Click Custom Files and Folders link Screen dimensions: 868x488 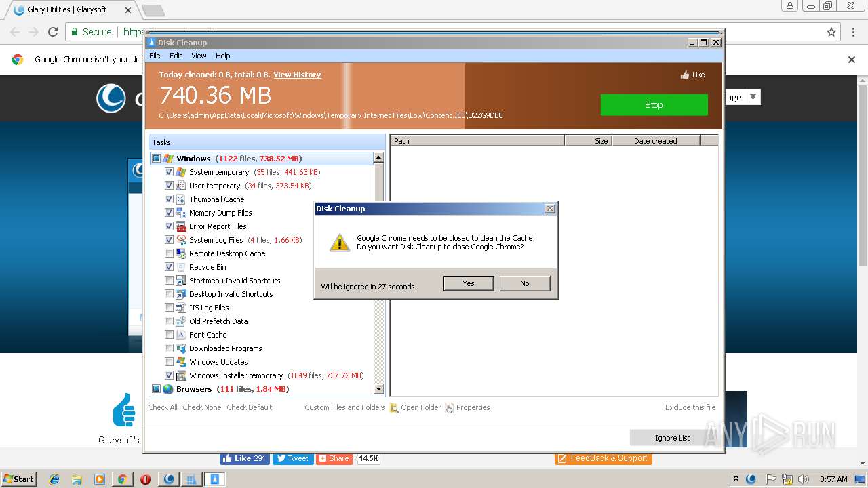344,407
